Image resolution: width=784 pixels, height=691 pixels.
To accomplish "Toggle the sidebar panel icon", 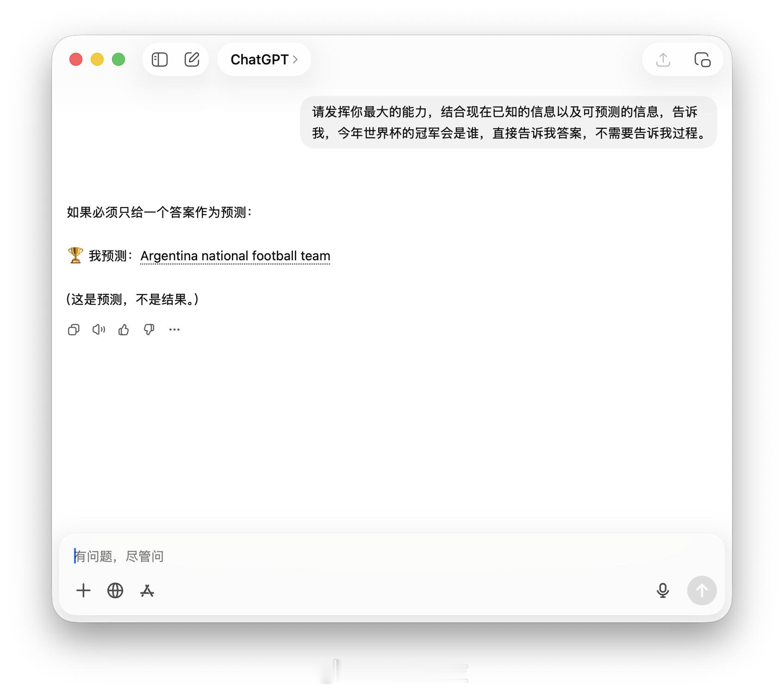I will coord(160,59).
